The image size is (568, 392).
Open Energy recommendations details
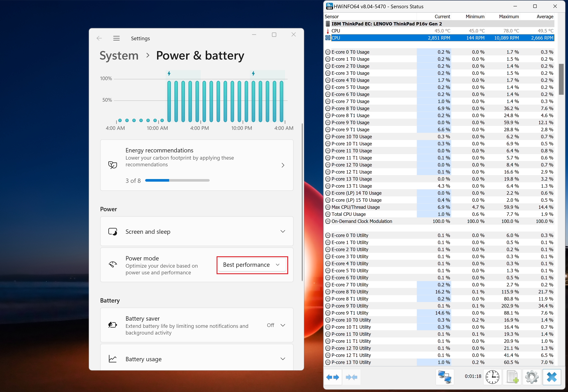(x=283, y=165)
